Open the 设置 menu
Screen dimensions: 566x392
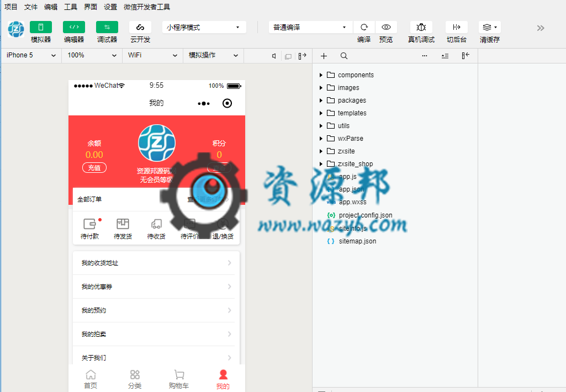click(x=110, y=7)
